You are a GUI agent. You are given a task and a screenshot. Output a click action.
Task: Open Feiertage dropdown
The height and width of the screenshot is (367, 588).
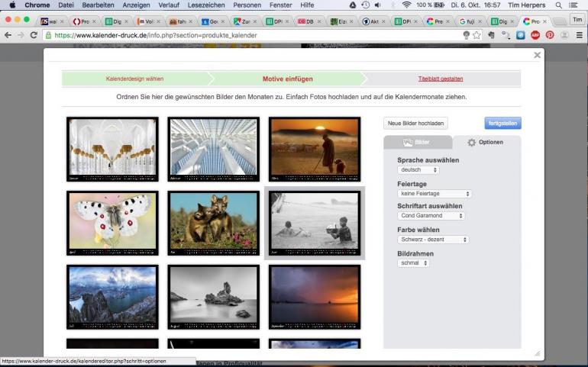[x=435, y=194]
